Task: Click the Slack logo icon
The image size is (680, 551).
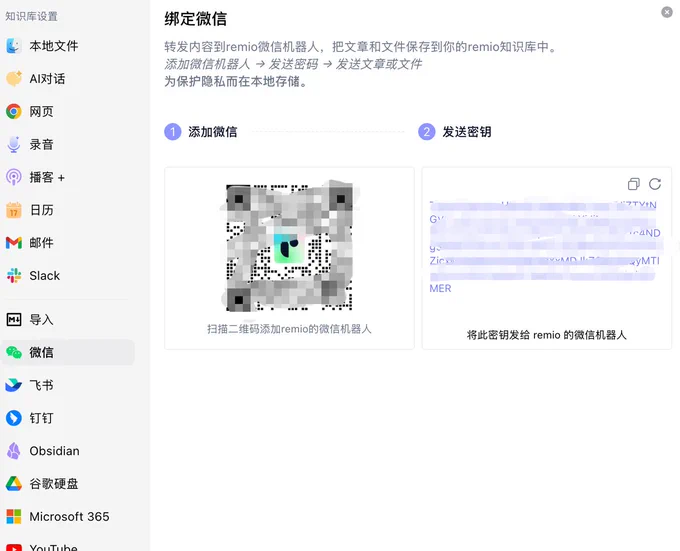Action: pos(14,275)
